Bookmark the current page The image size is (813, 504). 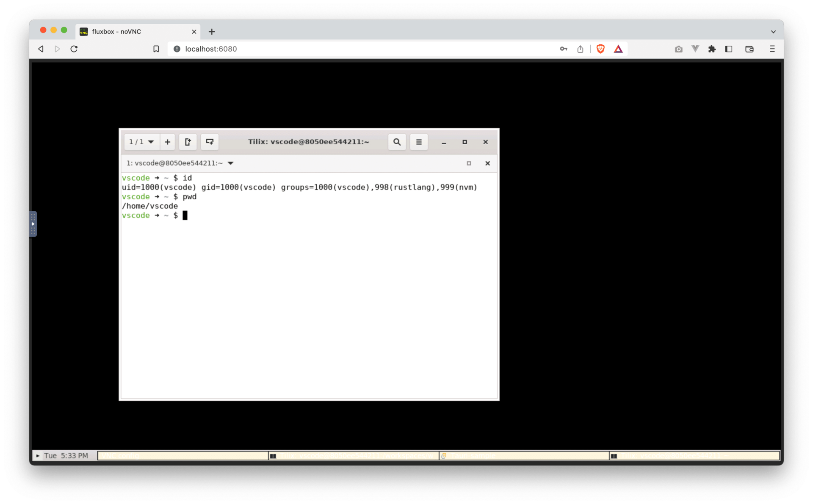[156, 49]
